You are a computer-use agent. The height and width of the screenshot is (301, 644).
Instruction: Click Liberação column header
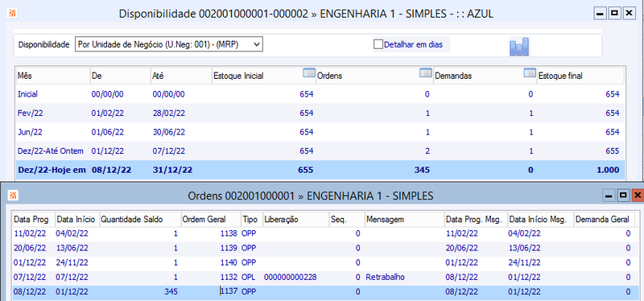click(x=295, y=220)
